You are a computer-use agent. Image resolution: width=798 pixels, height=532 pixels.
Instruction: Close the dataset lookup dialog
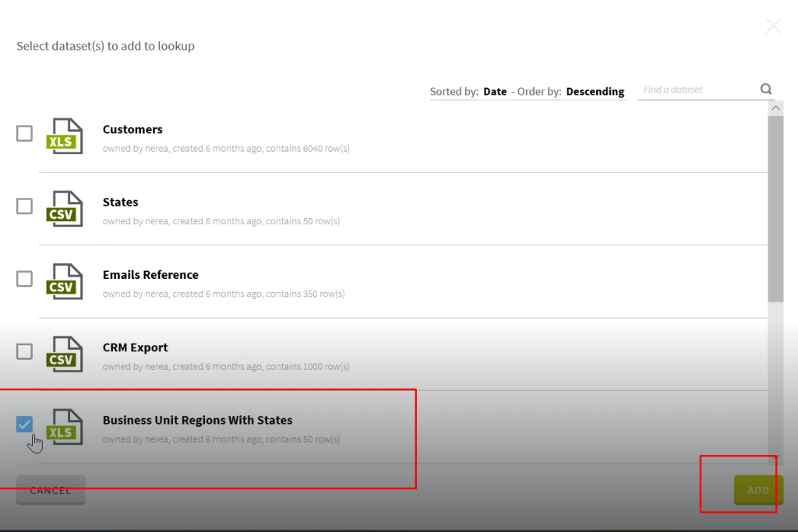click(x=773, y=26)
